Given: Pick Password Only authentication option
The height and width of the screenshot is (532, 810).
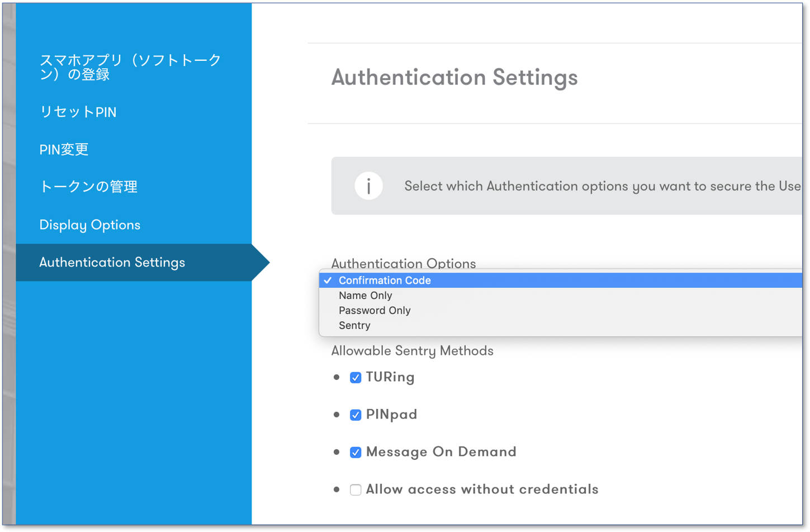Looking at the screenshot, I should tap(375, 311).
